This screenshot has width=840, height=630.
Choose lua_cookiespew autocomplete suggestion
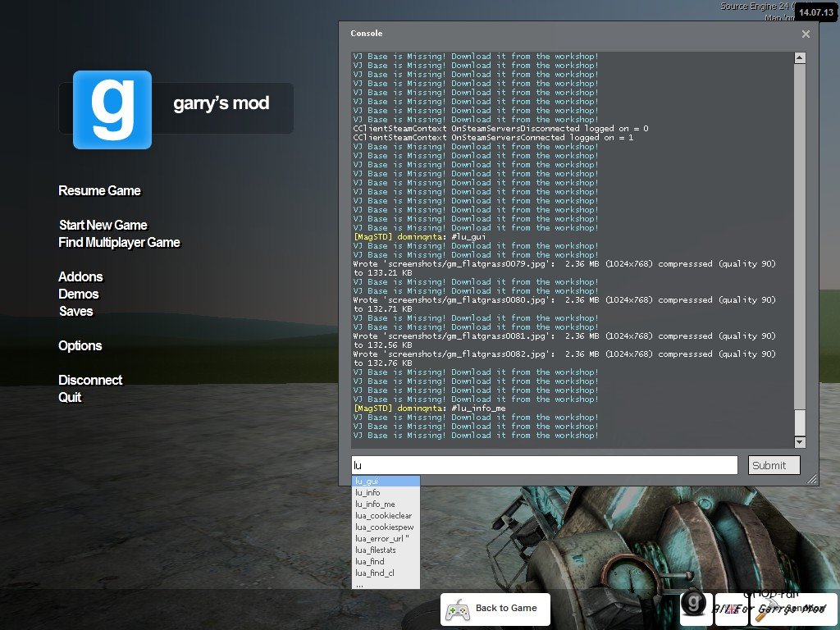(x=386, y=527)
